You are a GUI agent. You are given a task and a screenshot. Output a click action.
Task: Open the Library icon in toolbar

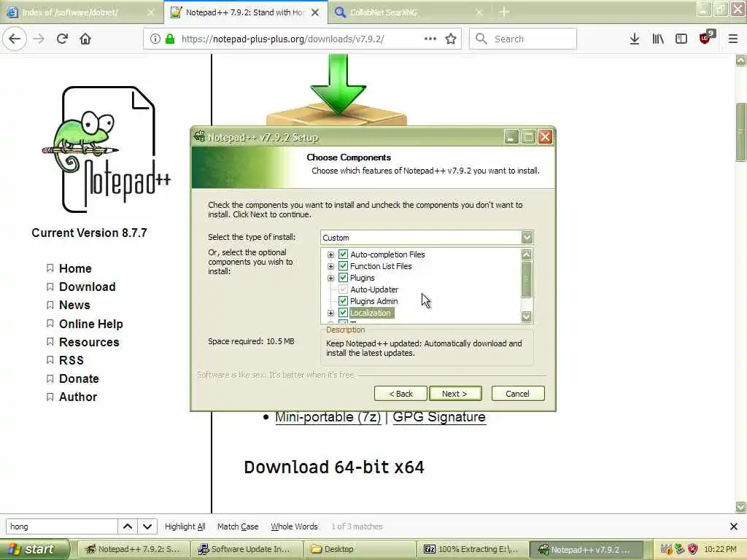(658, 39)
